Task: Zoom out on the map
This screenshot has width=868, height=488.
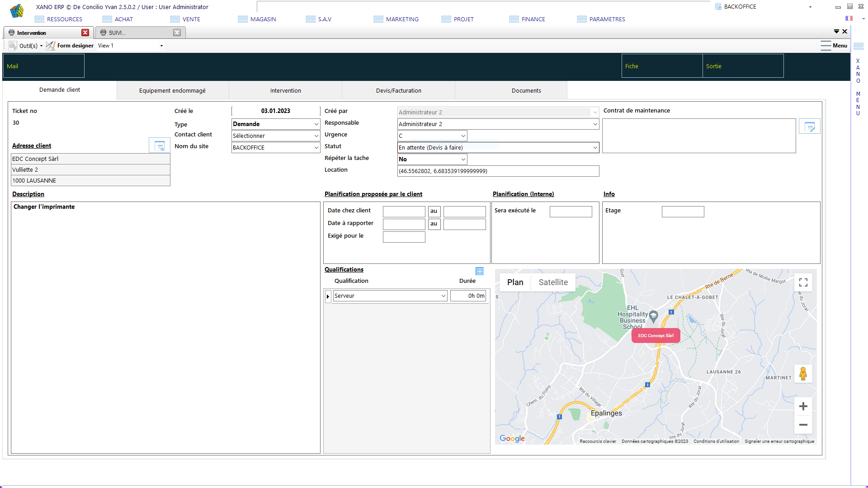Action: (803, 425)
